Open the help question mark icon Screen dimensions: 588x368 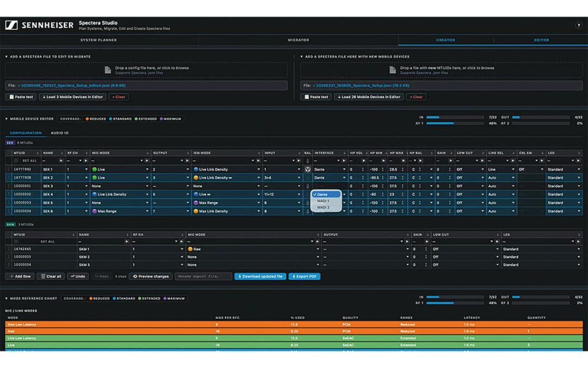click(x=578, y=25)
